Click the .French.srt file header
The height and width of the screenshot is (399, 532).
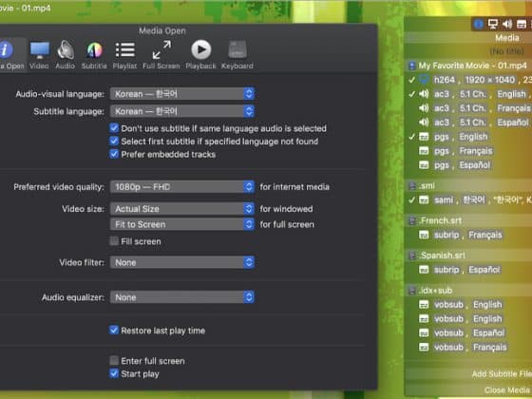click(468, 220)
